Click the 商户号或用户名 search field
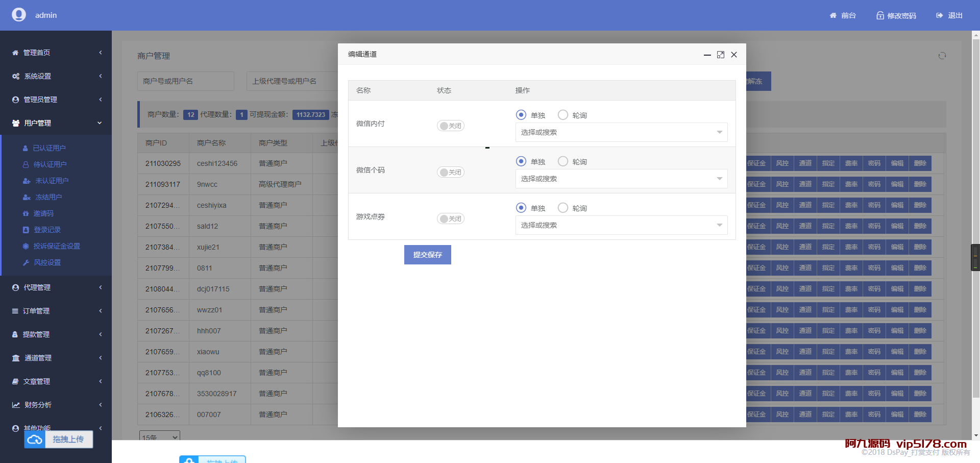Viewport: 980px width, 463px height. coord(185,81)
